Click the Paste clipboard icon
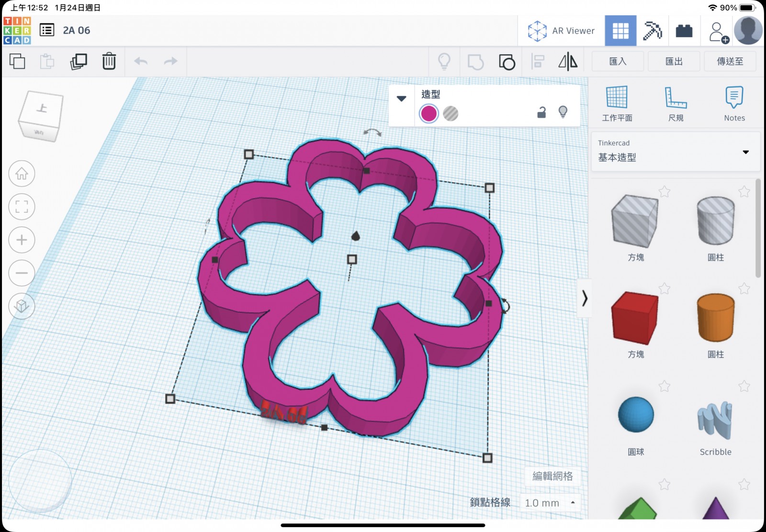The width and height of the screenshot is (766, 532). pos(47,61)
